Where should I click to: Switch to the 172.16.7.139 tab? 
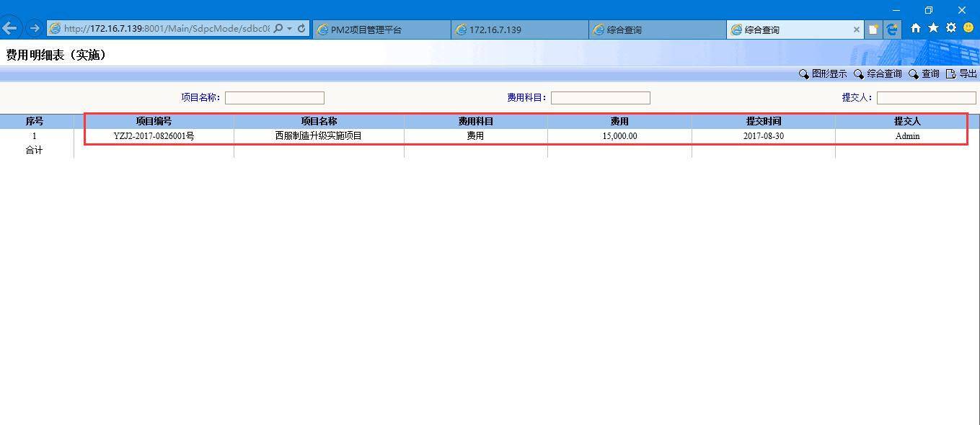[519, 30]
